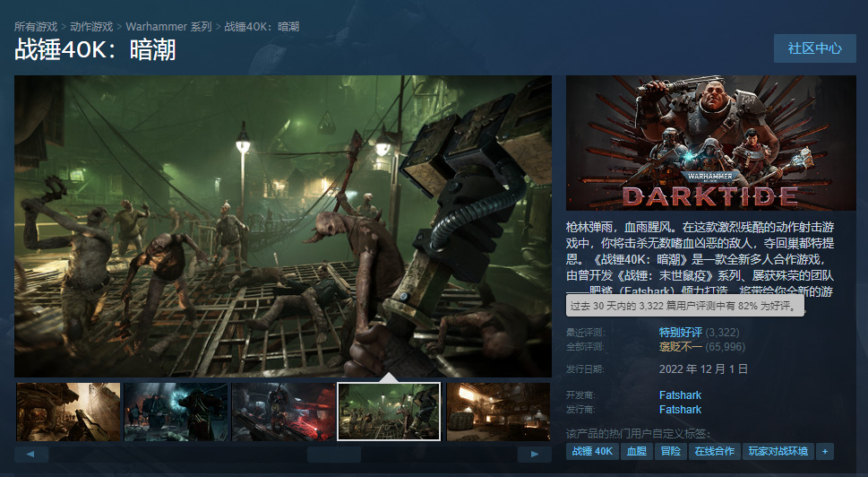Click the main game screenshot
The height and width of the screenshot is (477, 868).
pyautogui.click(x=283, y=226)
